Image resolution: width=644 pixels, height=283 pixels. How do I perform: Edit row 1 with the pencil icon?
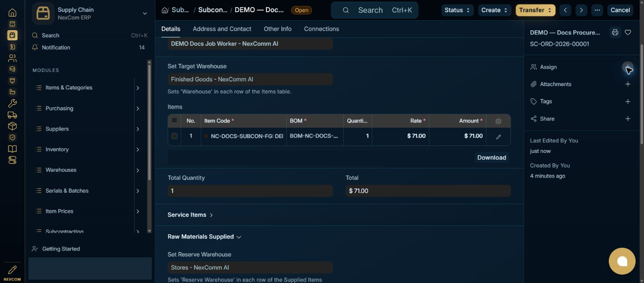[499, 136]
